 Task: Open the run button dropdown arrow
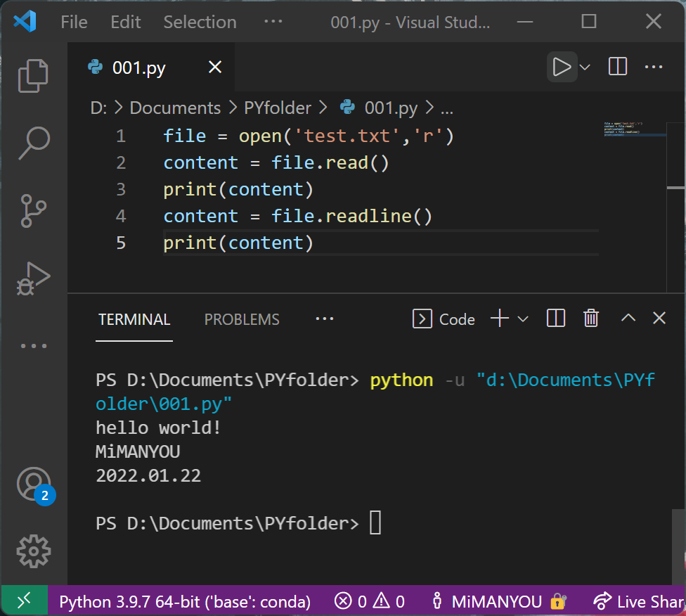point(585,68)
